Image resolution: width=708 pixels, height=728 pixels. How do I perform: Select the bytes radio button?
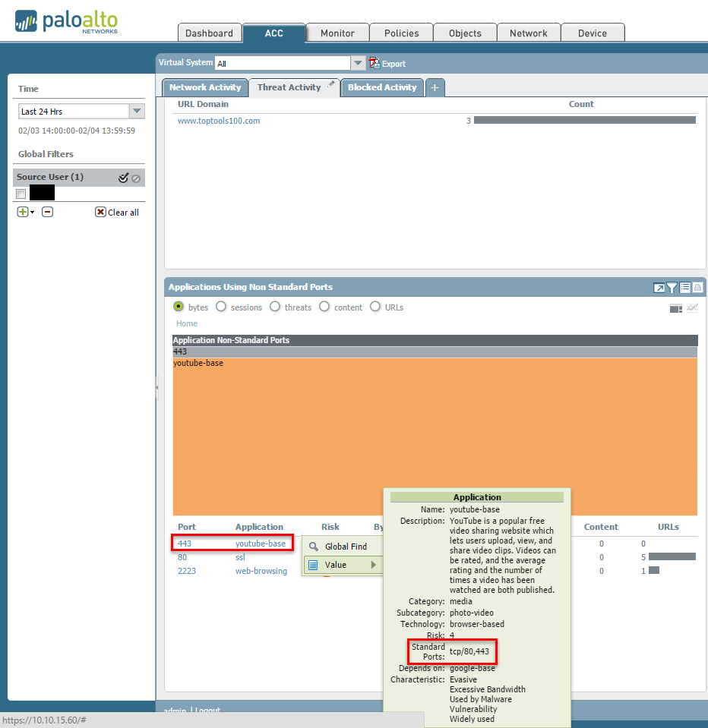(x=179, y=307)
